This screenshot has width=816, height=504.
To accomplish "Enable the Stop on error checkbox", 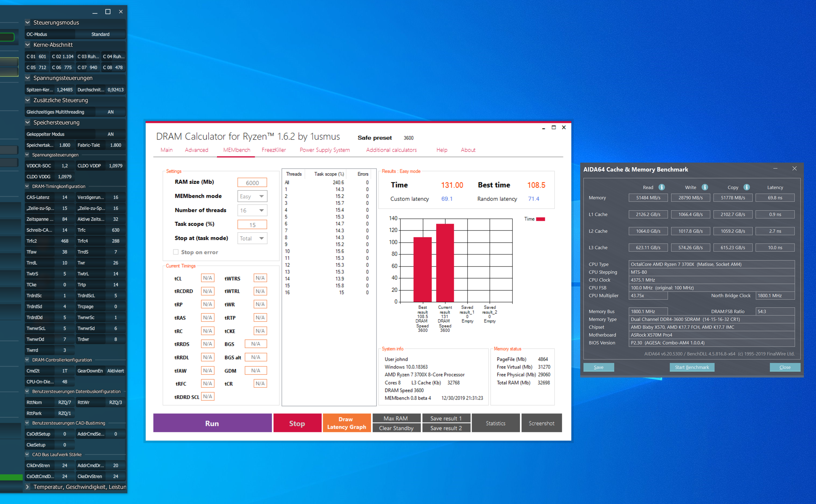I will [176, 252].
